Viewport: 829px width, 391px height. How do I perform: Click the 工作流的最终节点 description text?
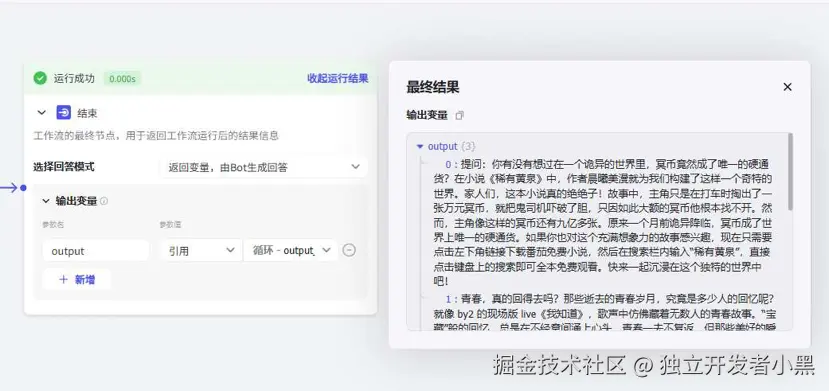[156, 136]
